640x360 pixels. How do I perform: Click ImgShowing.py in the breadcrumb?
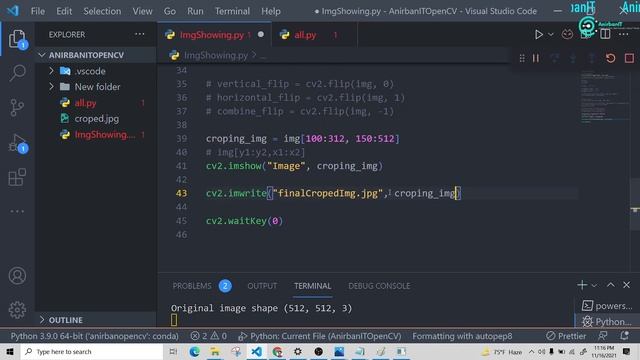[216, 55]
